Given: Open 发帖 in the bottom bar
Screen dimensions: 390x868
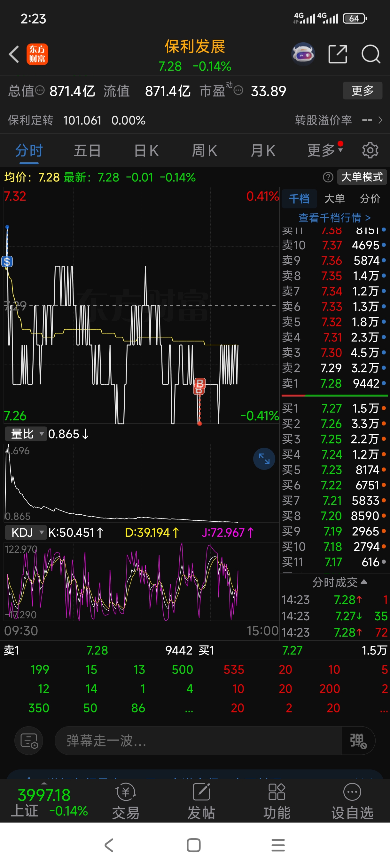Looking at the screenshot, I should 201,801.
